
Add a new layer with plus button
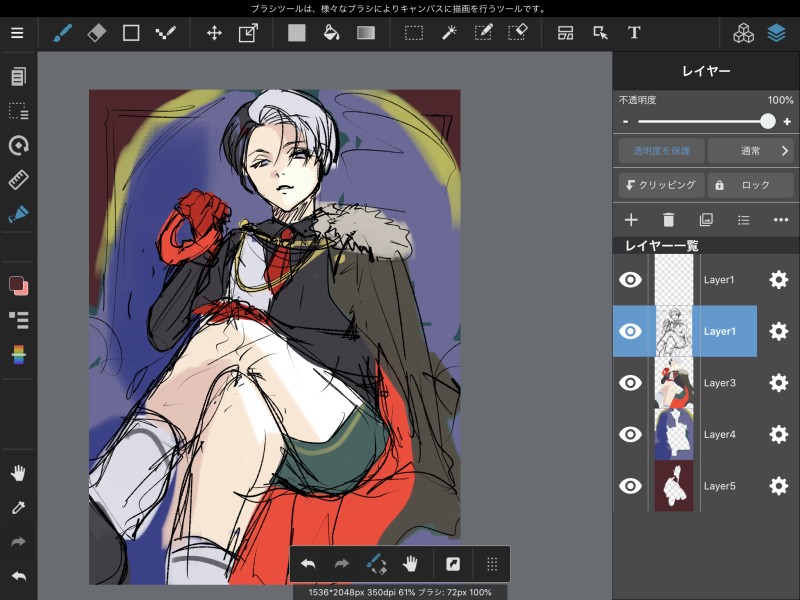pos(631,220)
